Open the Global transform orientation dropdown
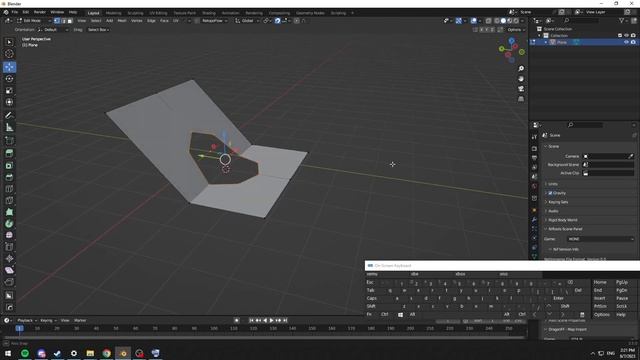The height and width of the screenshot is (360, 640). click(247, 21)
